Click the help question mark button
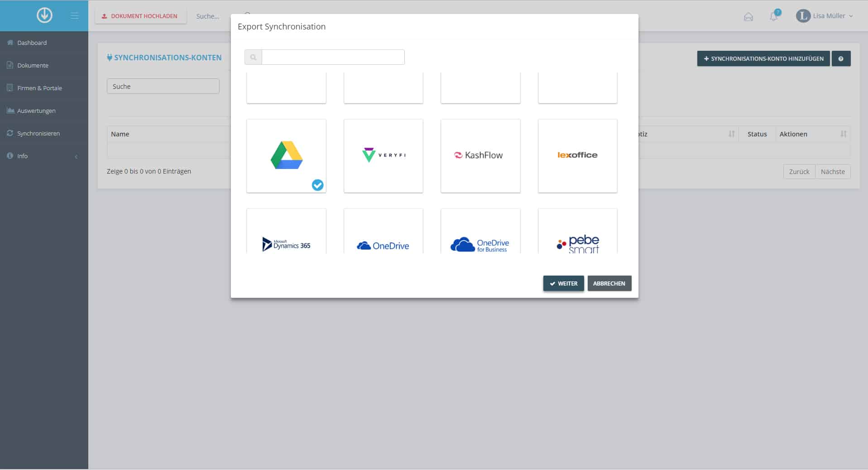Viewport: 868px width, 470px height. (841, 58)
